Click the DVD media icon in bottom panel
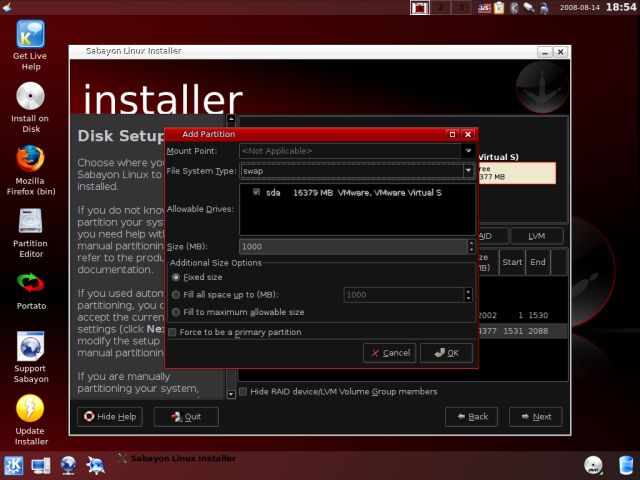This screenshot has width=640, height=480. tap(593, 465)
